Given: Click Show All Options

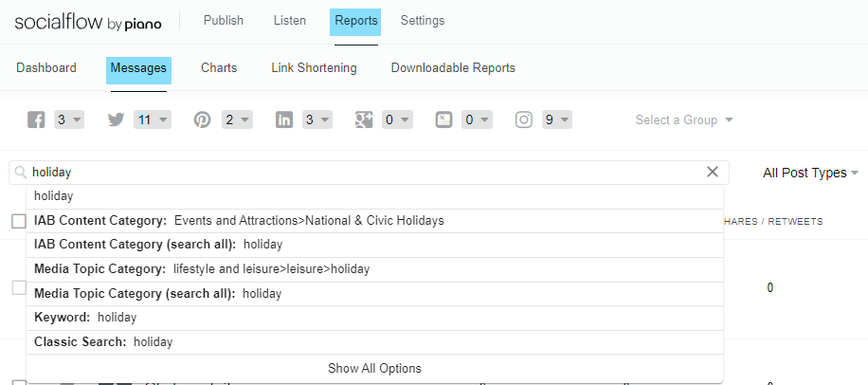Looking at the screenshot, I should [x=374, y=368].
